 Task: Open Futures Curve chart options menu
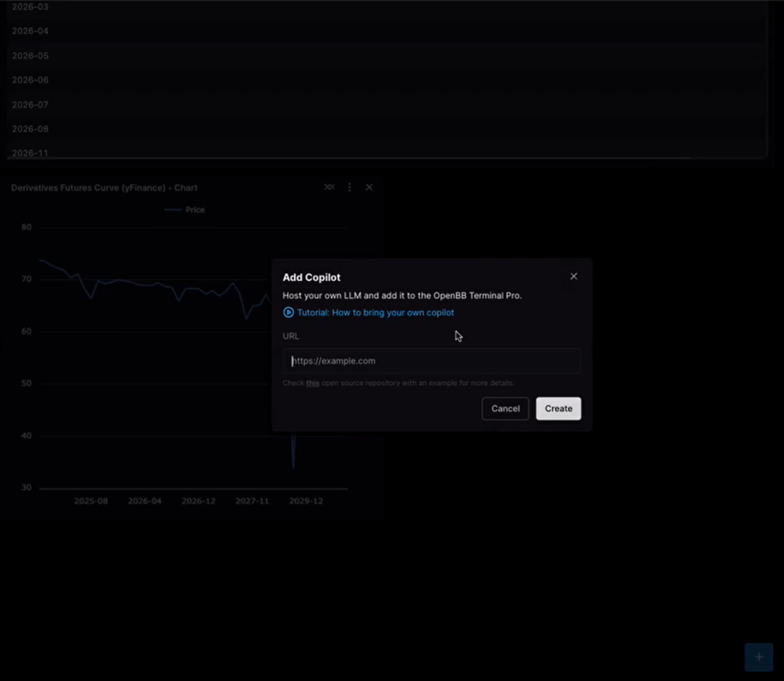point(349,187)
